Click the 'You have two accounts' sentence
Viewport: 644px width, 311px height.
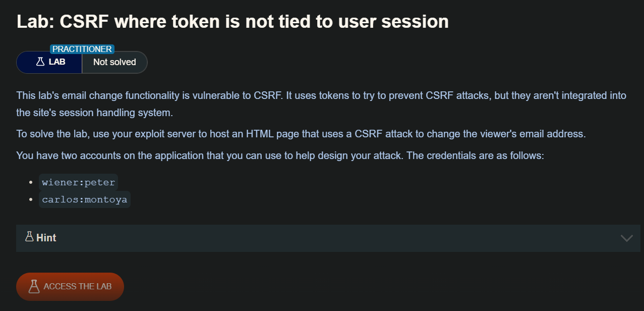tap(280, 155)
